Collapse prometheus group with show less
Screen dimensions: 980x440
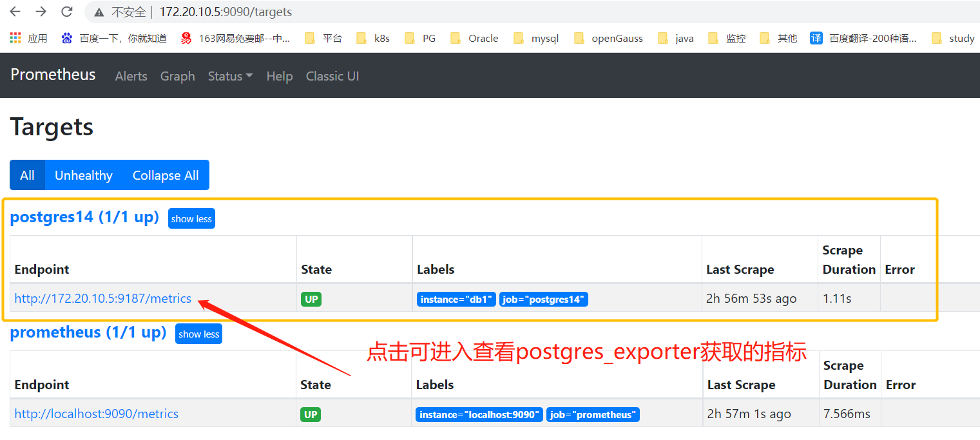click(198, 334)
